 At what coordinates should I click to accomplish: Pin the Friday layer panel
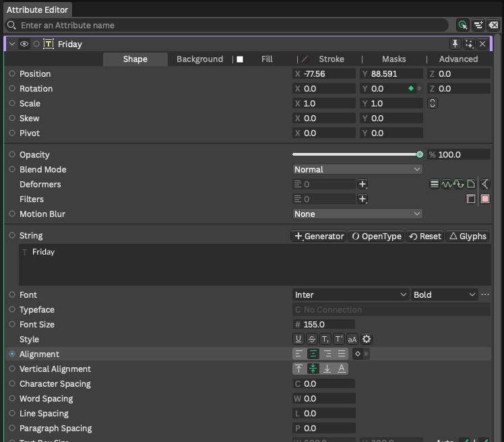[455, 44]
